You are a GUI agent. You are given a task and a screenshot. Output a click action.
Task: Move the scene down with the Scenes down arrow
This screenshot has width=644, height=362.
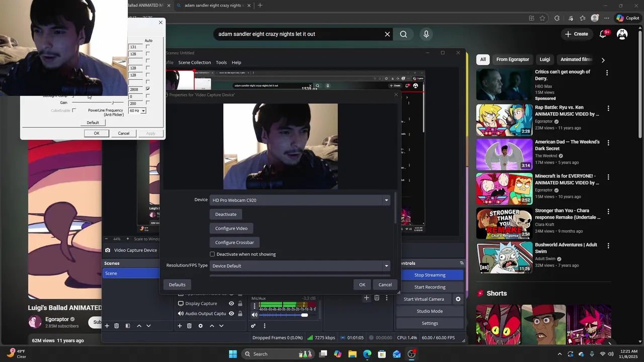pos(148,326)
